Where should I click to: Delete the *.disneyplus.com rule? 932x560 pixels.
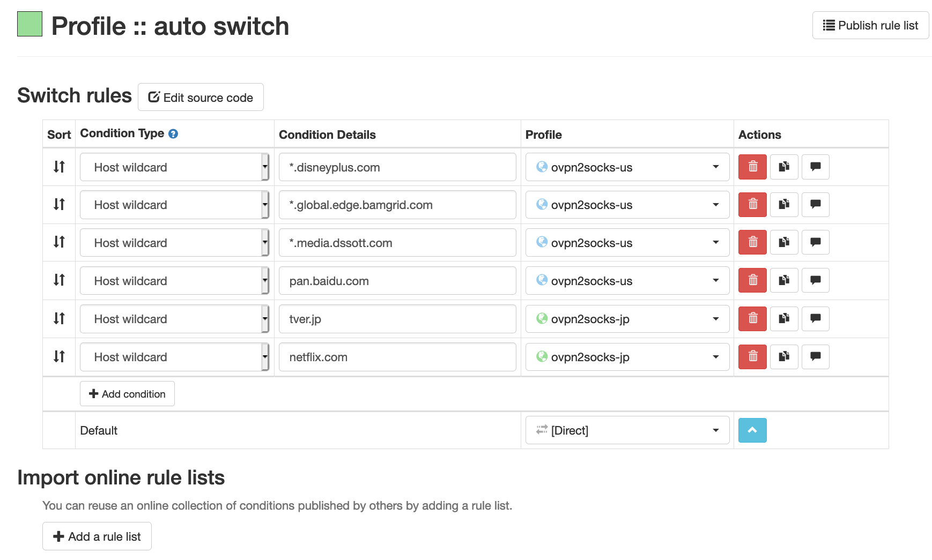tap(752, 167)
